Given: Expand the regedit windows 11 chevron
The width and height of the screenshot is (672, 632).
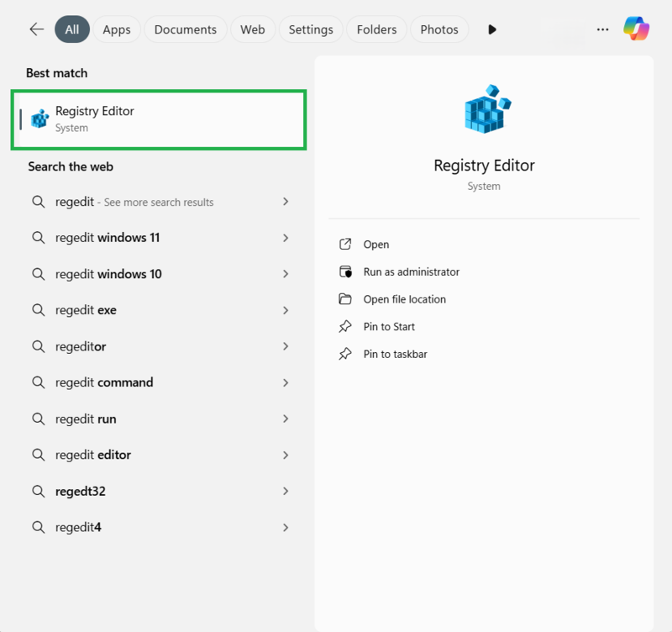Looking at the screenshot, I should (286, 238).
